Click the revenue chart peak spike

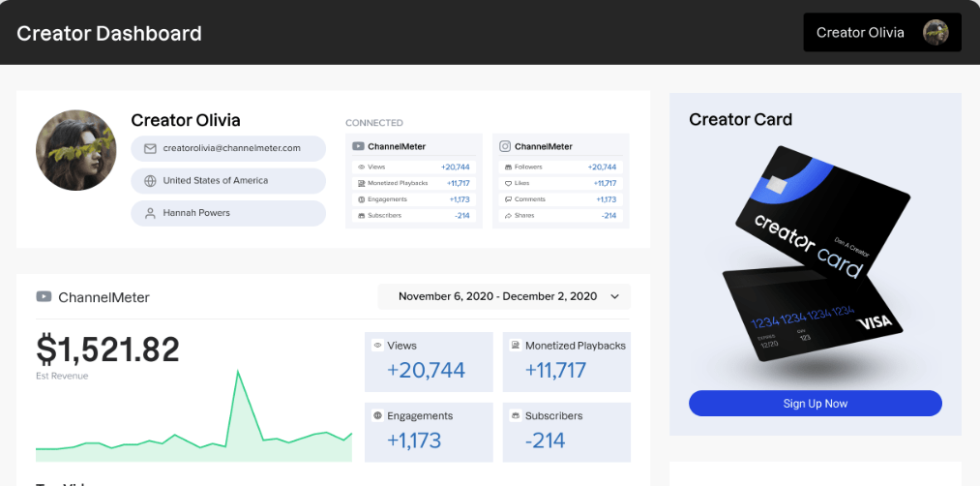[x=237, y=374]
